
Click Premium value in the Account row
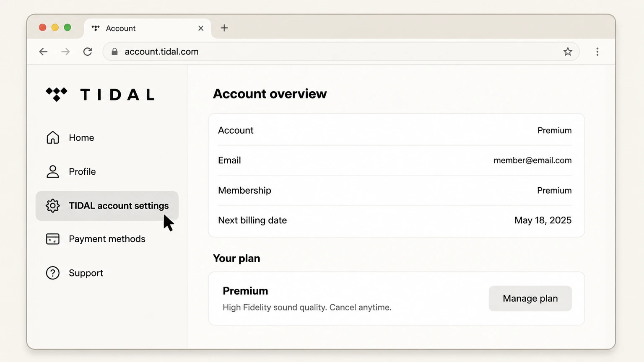pyautogui.click(x=554, y=130)
